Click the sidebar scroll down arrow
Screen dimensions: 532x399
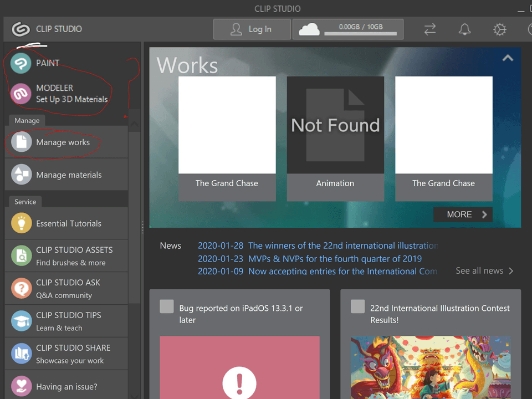[x=134, y=395]
